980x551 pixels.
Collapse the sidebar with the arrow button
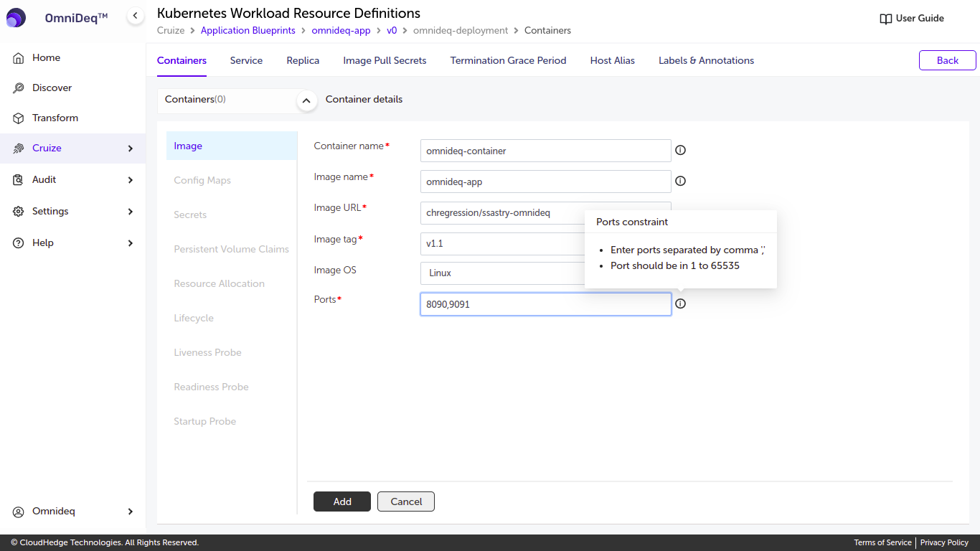[x=135, y=15]
